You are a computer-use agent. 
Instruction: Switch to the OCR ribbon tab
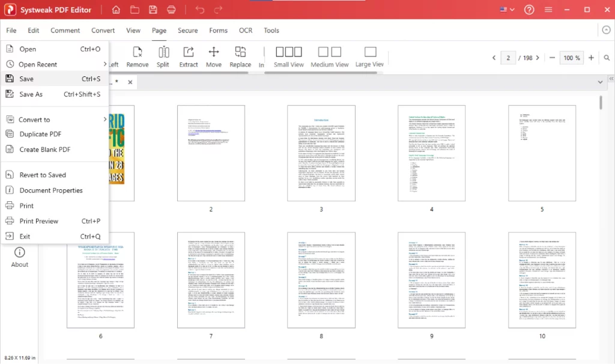coord(245,30)
